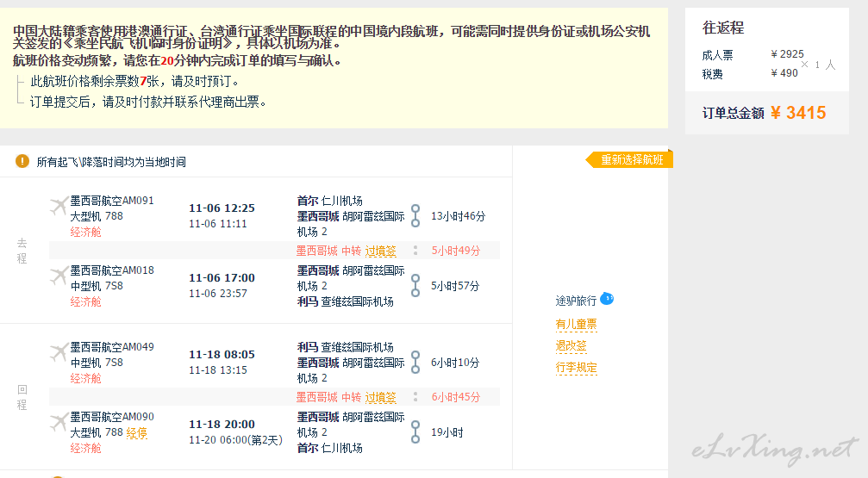Click the 往返程 heading

[x=723, y=28]
